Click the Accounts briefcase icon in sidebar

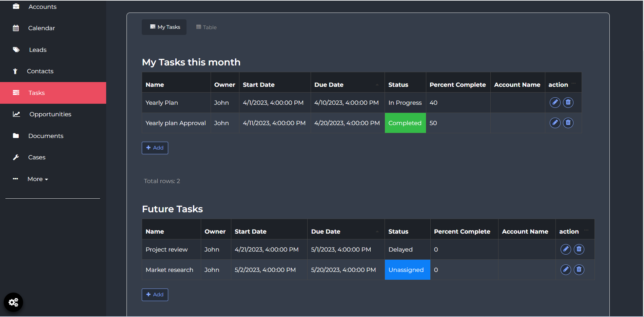(16, 6)
